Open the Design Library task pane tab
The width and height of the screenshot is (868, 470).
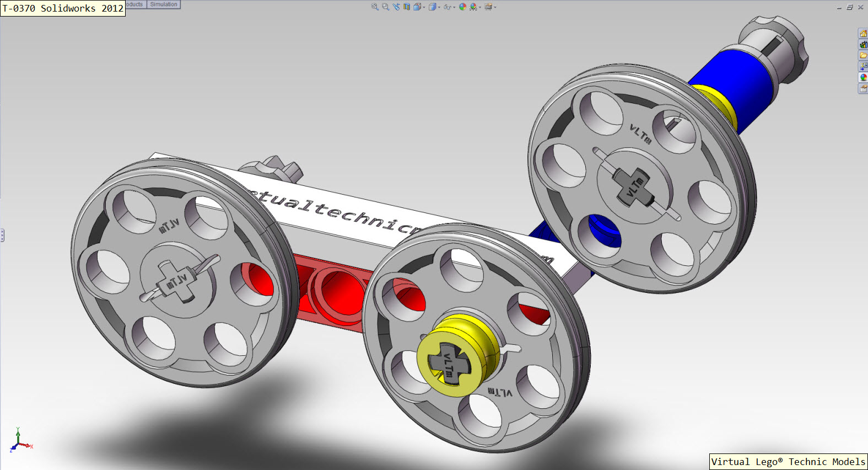[x=863, y=45]
